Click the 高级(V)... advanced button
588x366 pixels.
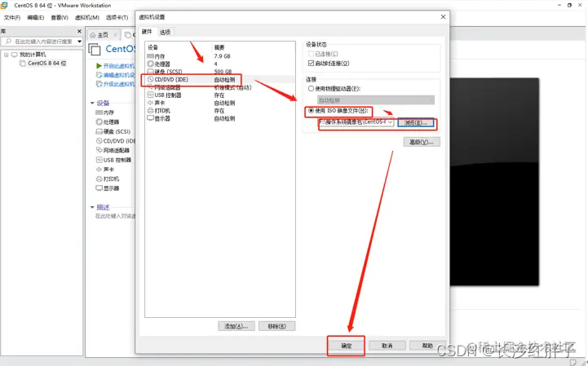pos(422,142)
